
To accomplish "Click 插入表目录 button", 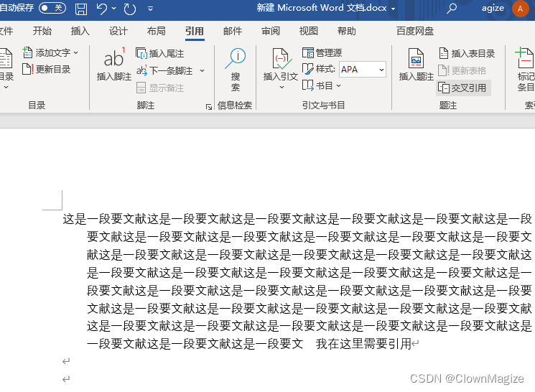I will [x=466, y=53].
